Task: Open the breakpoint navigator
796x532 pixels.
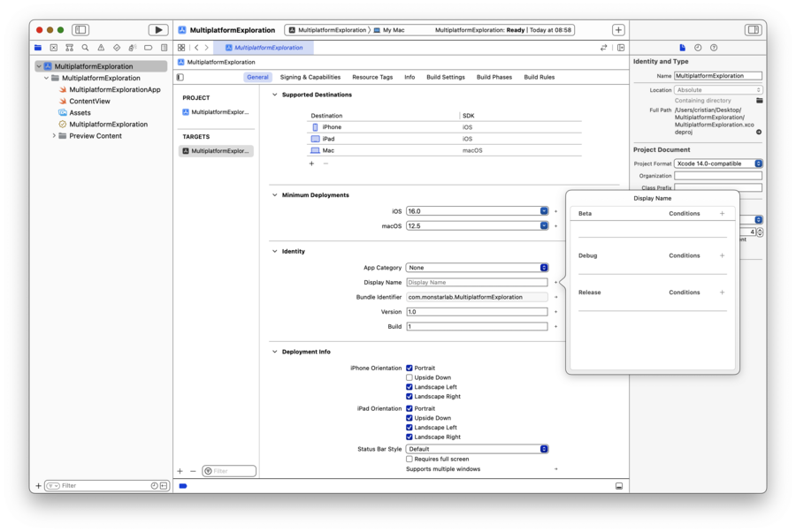Action: (x=149, y=48)
